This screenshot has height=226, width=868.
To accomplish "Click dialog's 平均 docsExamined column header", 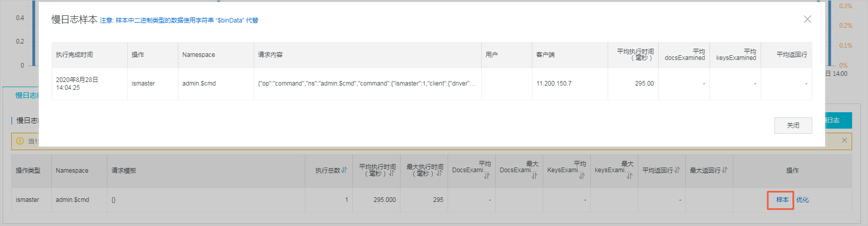I will click(684, 55).
